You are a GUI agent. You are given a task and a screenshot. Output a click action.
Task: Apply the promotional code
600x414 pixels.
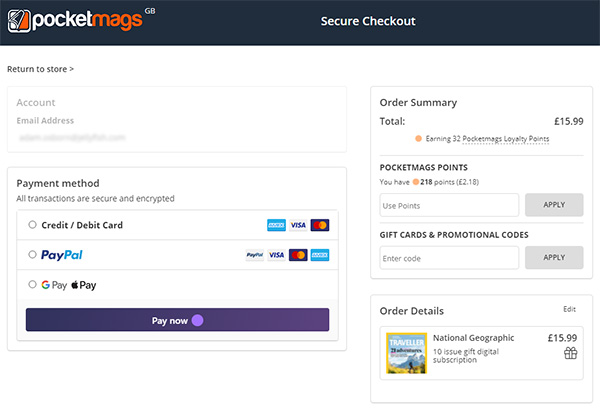point(553,257)
